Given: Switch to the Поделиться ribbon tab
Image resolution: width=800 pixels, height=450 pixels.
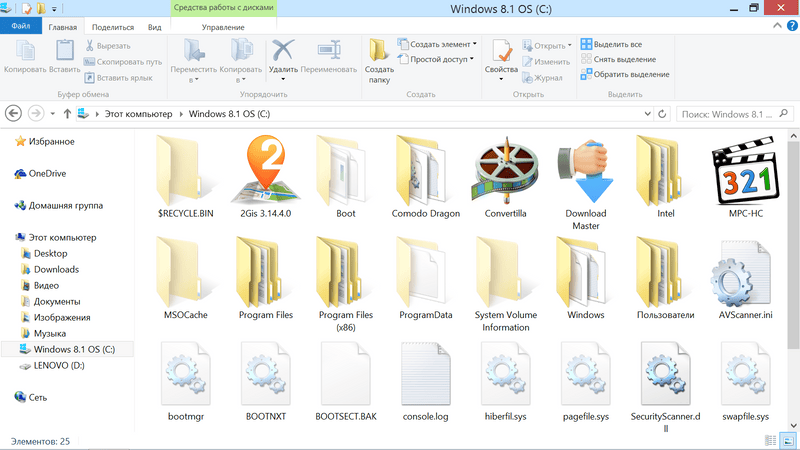Looking at the screenshot, I should coord(113,27).
